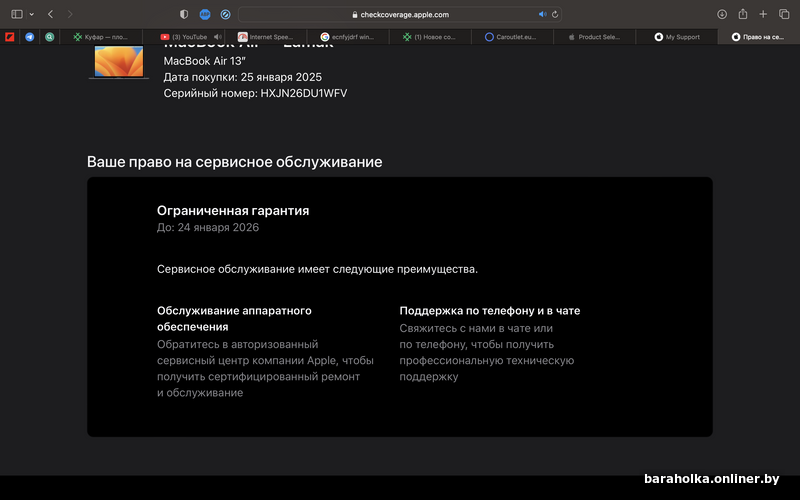Click Поддержка по телефону и в чате heading
This screenshot has width=800, height=500.
point(490,311)
